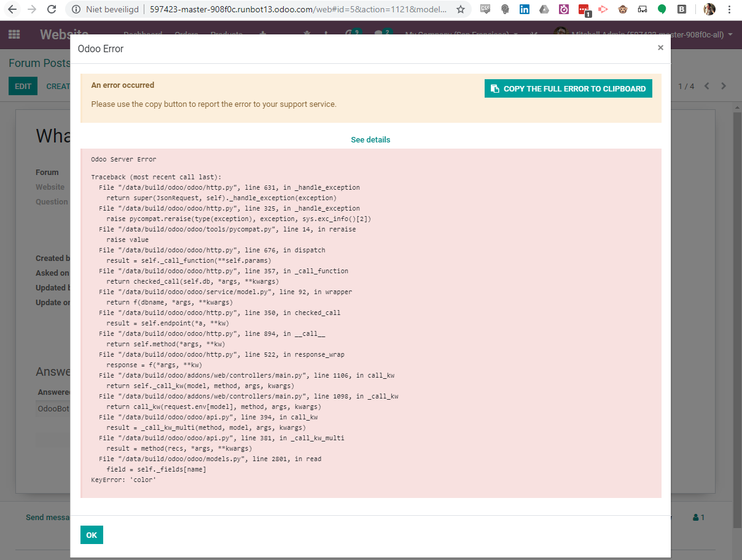Reload the page with refresh icon

click(52, 9)
